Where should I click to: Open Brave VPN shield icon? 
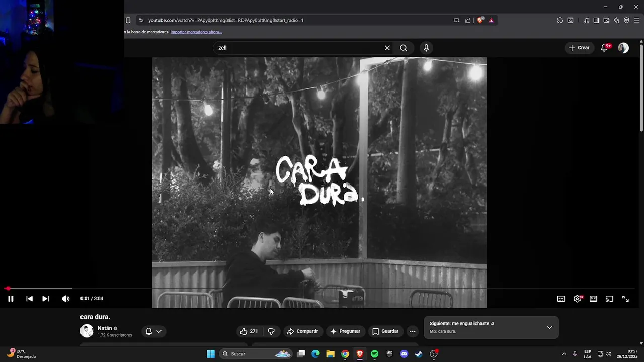pyautogui.click(x=626, y=20)
